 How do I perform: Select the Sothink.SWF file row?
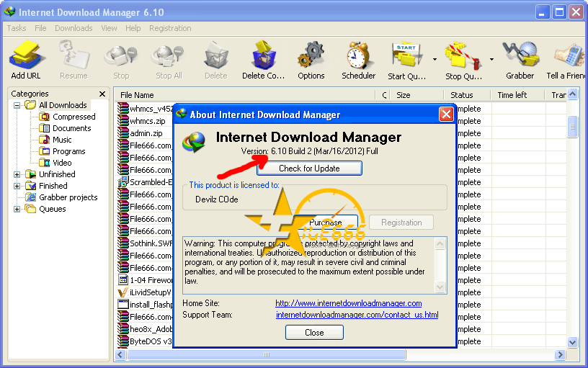[x=145, y=243]
